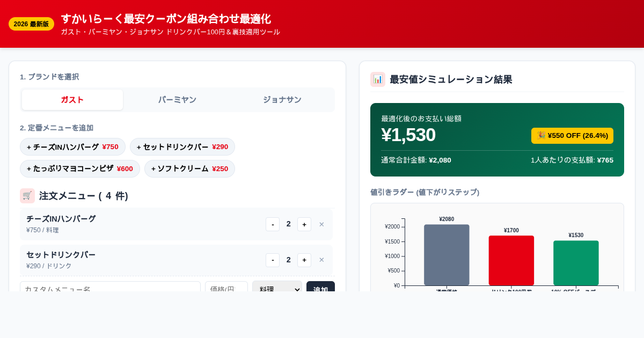Focus the 価格(円) input field
The height and width of the screenshot is (338, 644).
pos(226,286)
